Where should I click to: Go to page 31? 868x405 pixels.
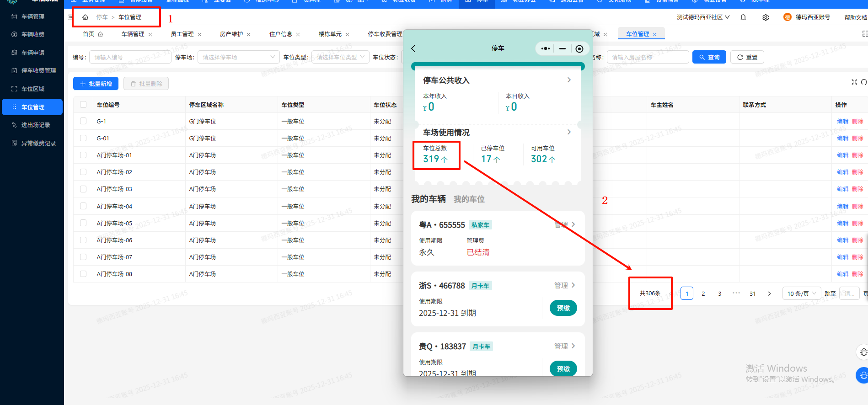coord(753,293)
